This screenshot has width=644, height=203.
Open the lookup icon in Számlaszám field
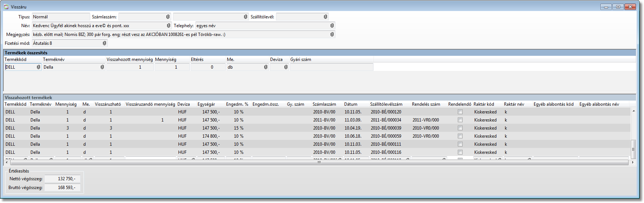click(168, 17)
